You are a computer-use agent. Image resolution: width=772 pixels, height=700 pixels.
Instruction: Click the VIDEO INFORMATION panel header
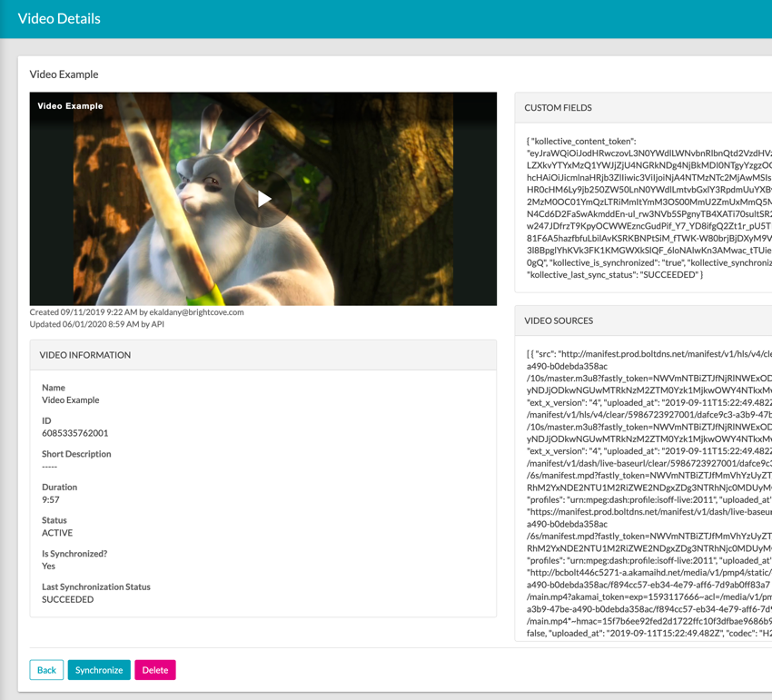[85, 355]
